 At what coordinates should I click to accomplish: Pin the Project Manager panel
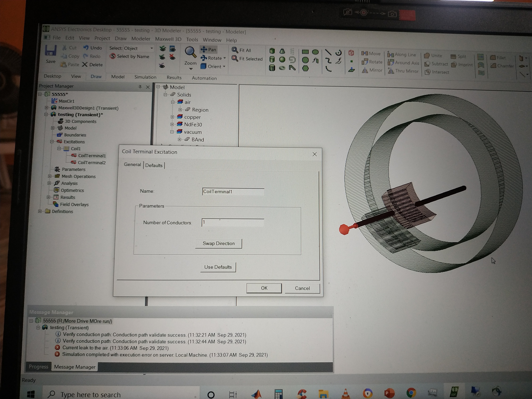point(140,87)
